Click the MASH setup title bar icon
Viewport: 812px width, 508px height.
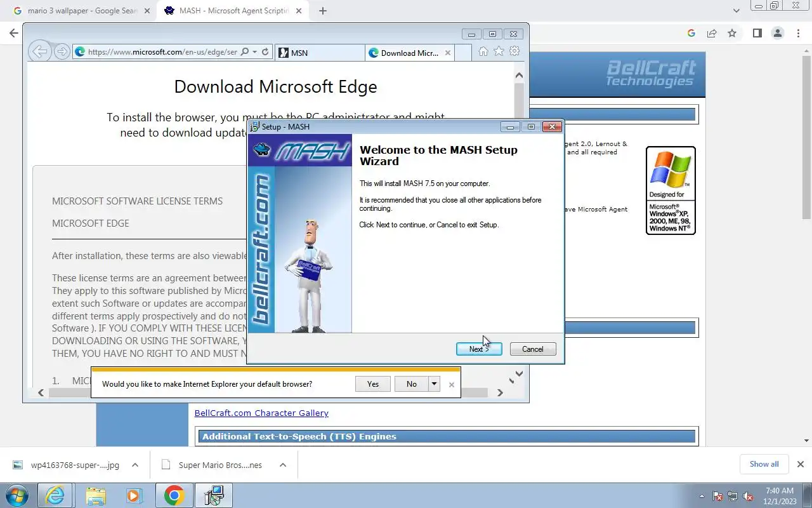coord(254,126)
